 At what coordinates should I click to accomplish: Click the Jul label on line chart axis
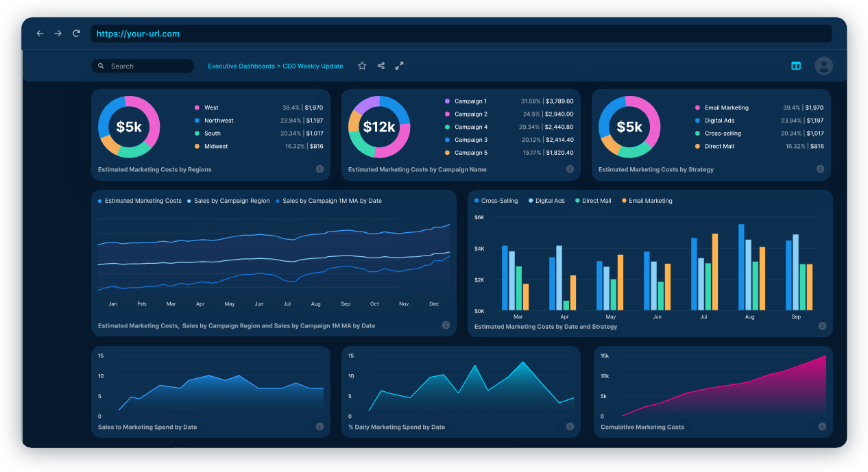click(287, 303)
